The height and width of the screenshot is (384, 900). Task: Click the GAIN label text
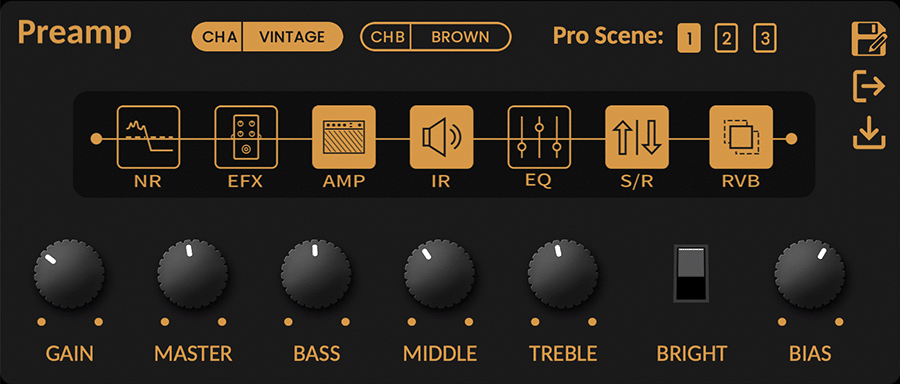[69, 354]
